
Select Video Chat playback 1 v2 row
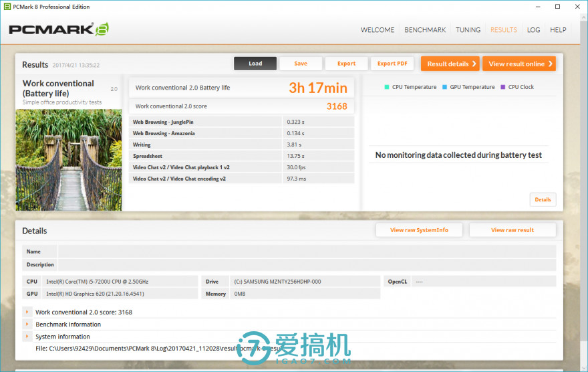click(241, 167)
